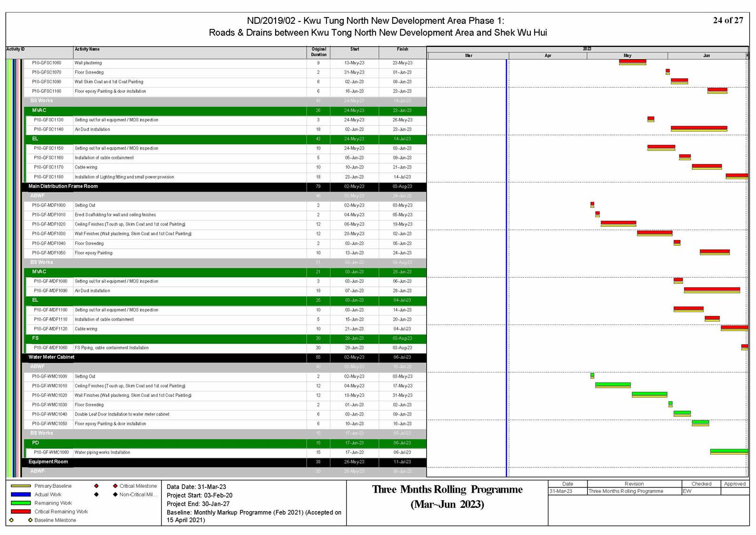Click the Primary Baseline yellow legend bar
756x535 pixels.
pos(20,486)
